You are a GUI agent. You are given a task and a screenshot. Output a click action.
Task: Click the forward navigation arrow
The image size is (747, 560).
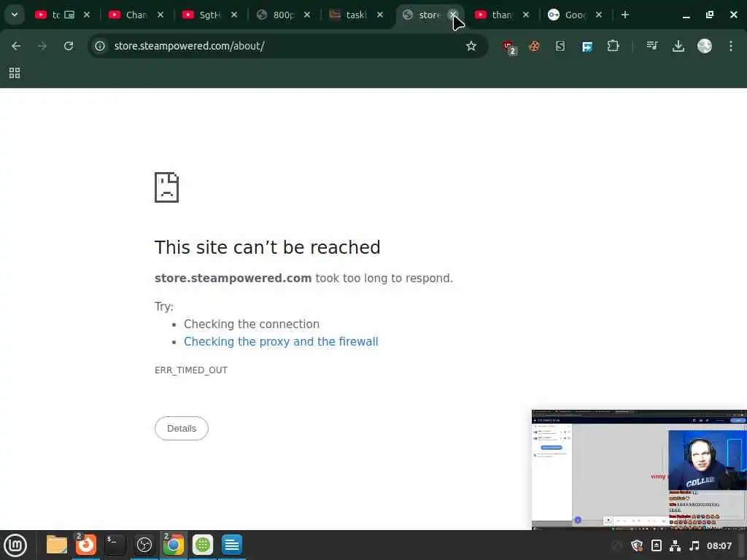42,46
